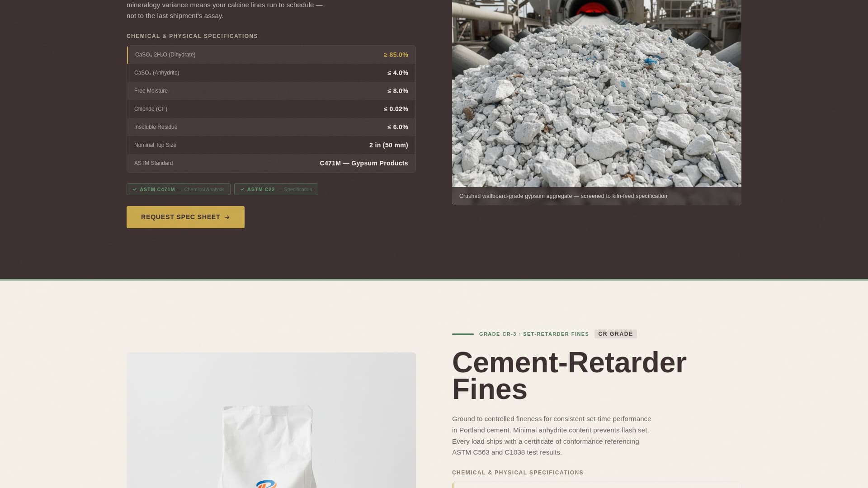Click the ≤ 0.02% chloride value
This screenshot has width=868, height=488.
(x=396, y=109)
